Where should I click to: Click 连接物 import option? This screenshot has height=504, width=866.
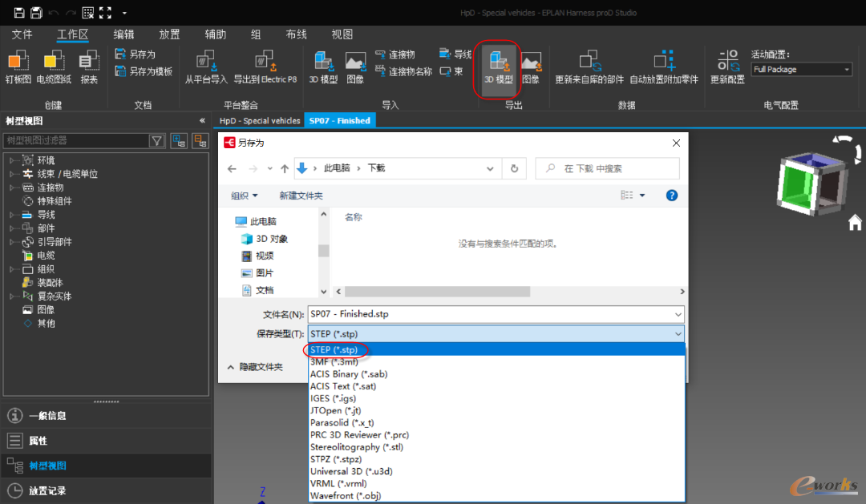click(x=395, y=54)
